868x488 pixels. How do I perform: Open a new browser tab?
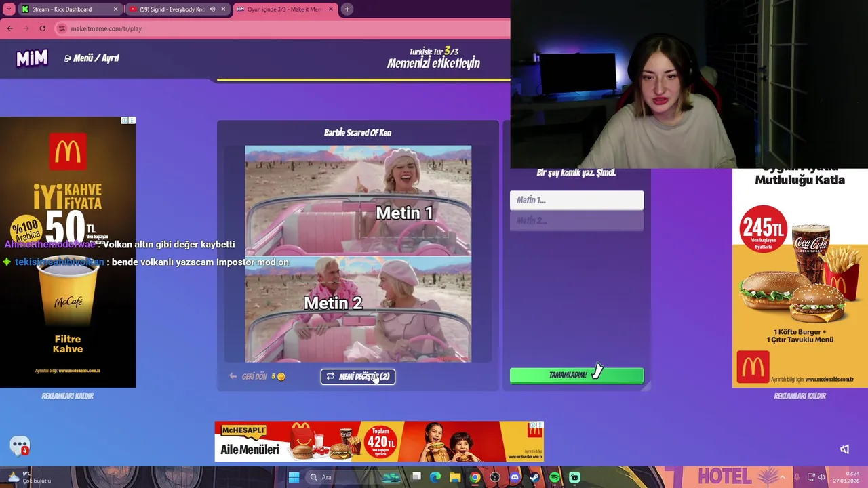(347, 9)
